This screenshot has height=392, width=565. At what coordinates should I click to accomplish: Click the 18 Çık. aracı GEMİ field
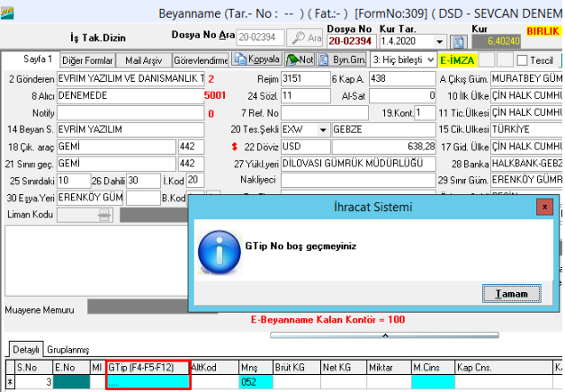click(x=116, y=147)
